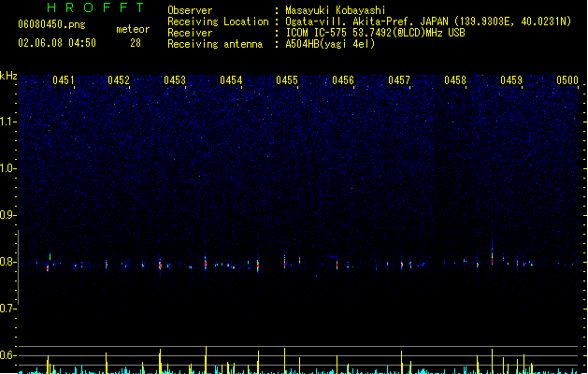Click the 0455 time marker

click(287, 80)
